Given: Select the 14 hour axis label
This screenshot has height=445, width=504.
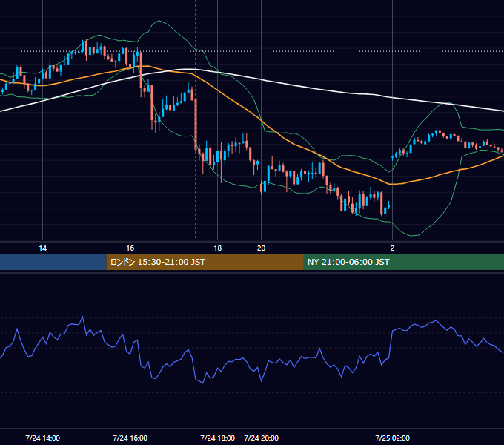Looking at the screenshot, I should [42, 248].
